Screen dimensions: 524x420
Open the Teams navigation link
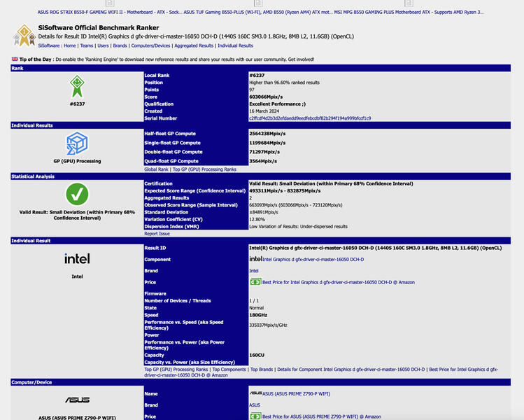[87, 45]
